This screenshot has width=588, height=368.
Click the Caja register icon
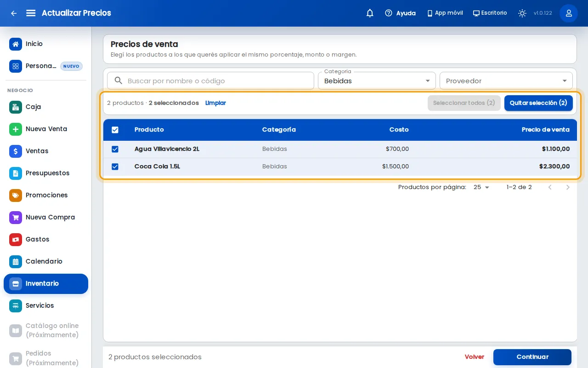16,107
